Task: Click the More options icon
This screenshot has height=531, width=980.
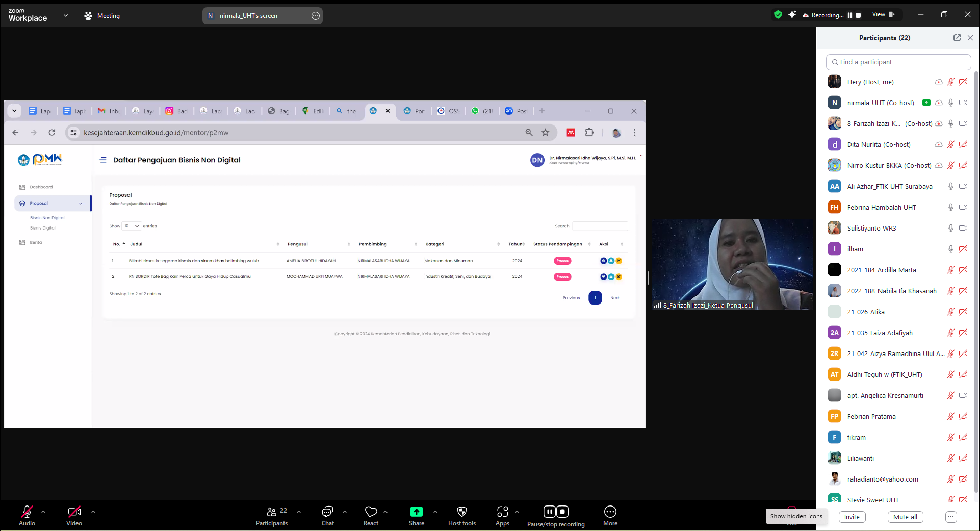Action: (x=610, y=512)
